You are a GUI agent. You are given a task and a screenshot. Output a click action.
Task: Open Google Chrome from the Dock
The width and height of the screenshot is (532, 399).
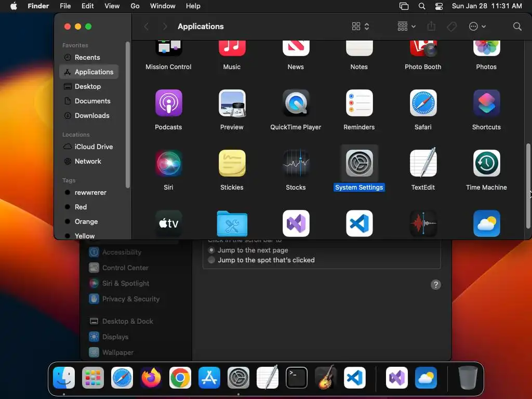(180, 378)
